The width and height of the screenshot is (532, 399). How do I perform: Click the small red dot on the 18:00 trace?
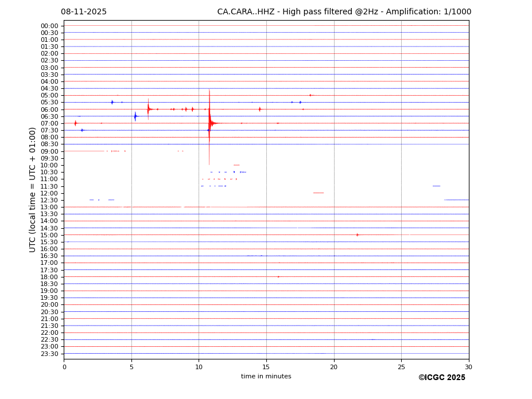point(278,276)
